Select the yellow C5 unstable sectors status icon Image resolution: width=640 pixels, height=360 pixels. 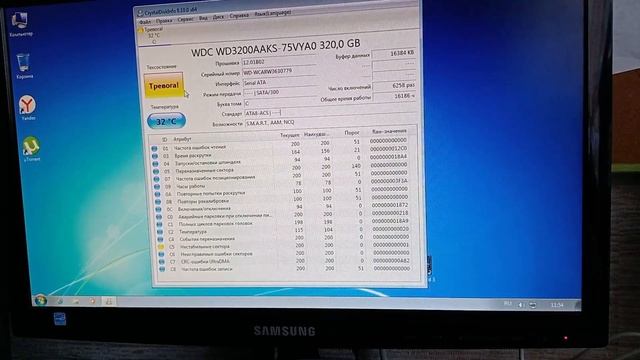161,247
